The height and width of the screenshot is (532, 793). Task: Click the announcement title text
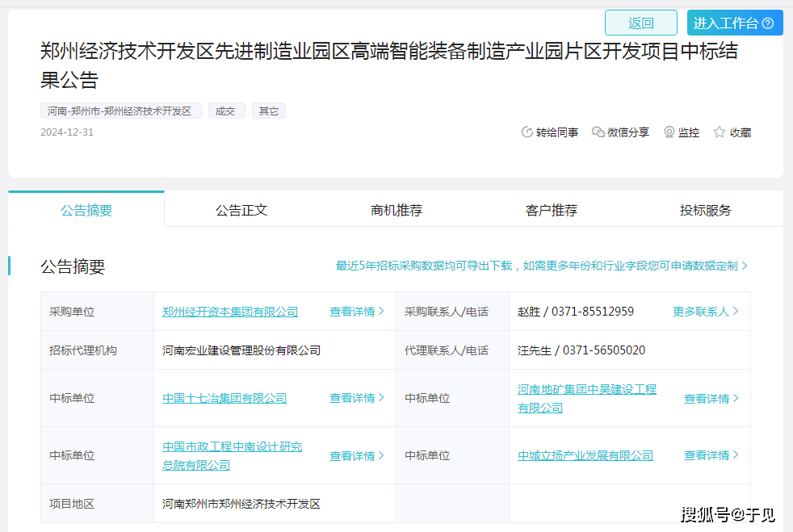[389, 65]
